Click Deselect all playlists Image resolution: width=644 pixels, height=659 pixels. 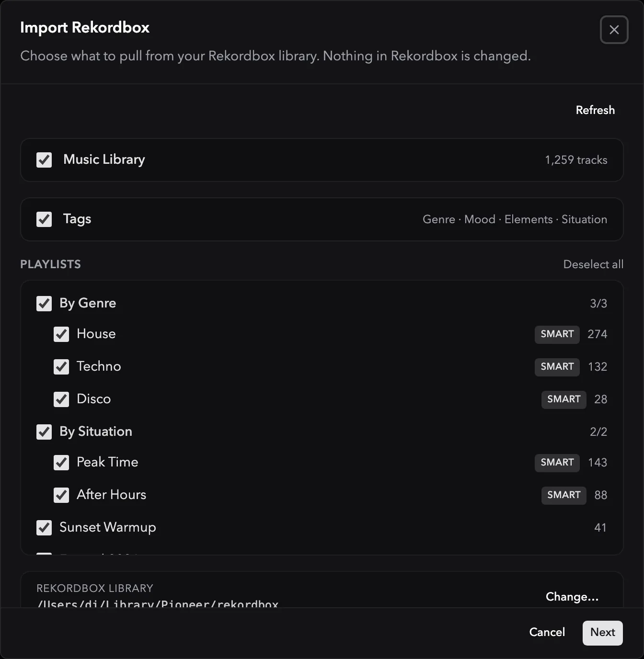593,264
